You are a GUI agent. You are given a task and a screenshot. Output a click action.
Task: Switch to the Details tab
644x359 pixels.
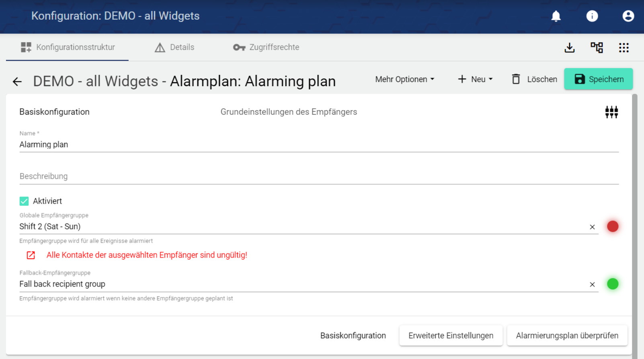[x=174, y=47]
